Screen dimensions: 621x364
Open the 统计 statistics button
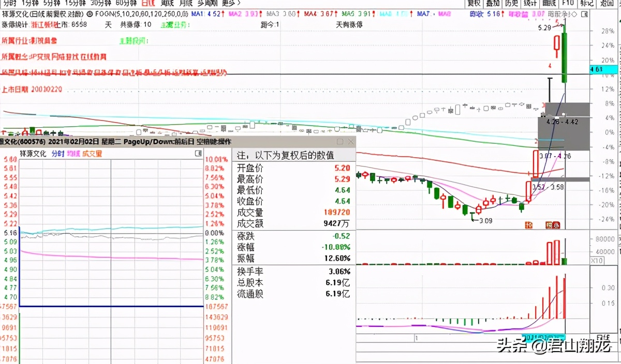tap(530, 3)
